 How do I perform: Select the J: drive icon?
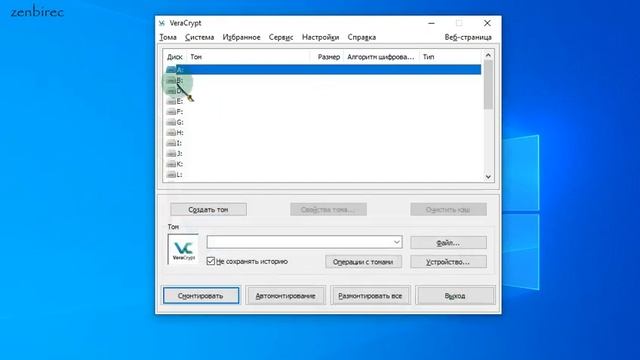pyautogui.click(x=171, y=153)
